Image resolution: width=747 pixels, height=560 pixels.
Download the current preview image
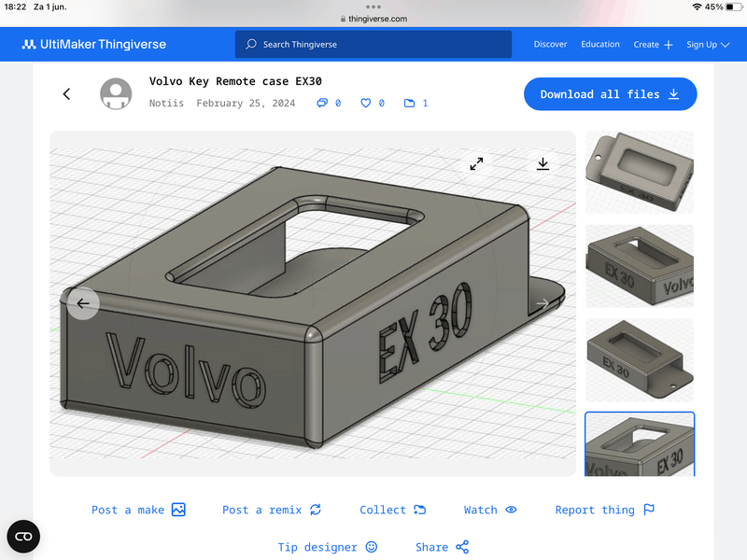[543, 164]
